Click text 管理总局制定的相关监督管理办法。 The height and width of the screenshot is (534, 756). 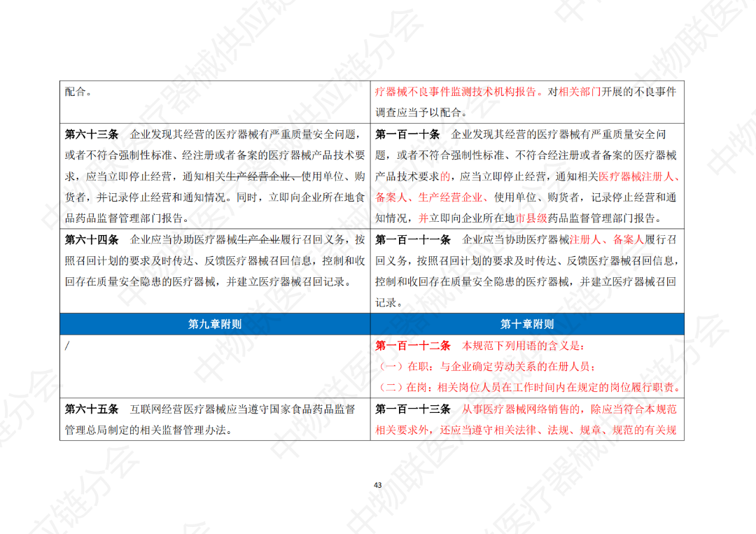click(150, 430)
